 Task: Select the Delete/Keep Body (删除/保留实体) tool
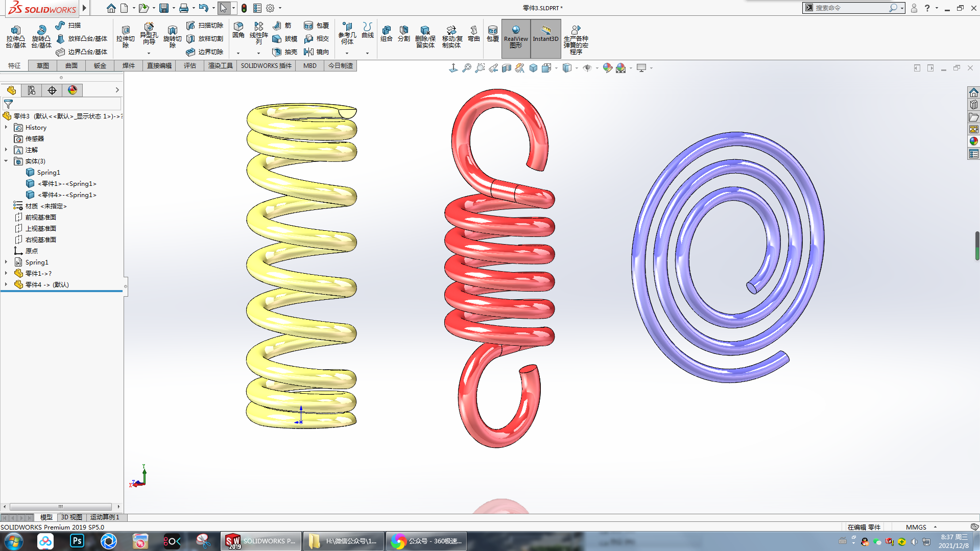[x=425, y=36]
